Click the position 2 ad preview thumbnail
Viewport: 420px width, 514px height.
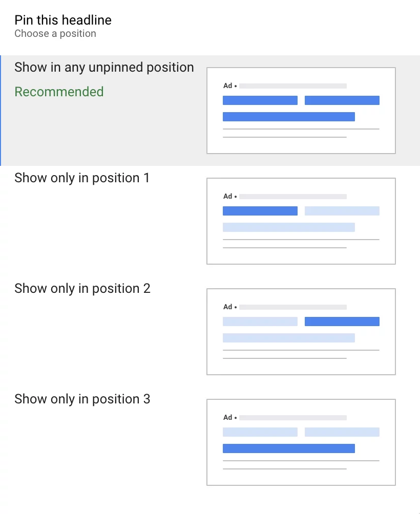click(301, 332)
